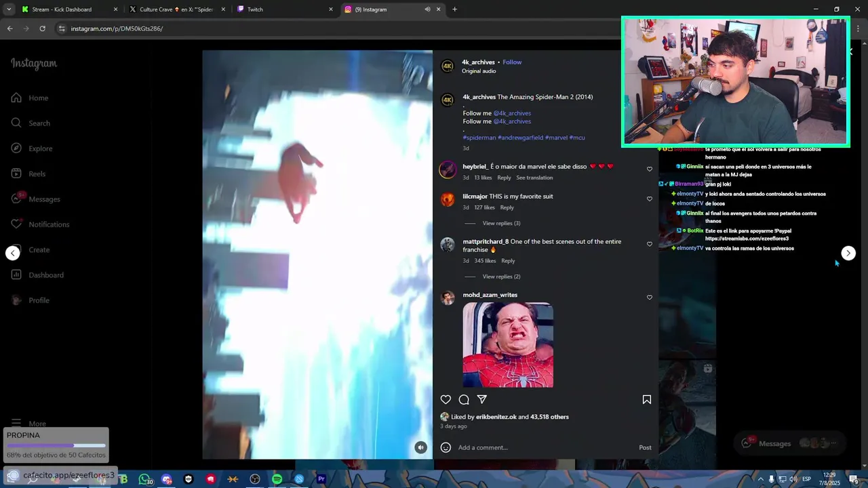
Task: Open #spiderman hashtag
Action: [479, 138]
